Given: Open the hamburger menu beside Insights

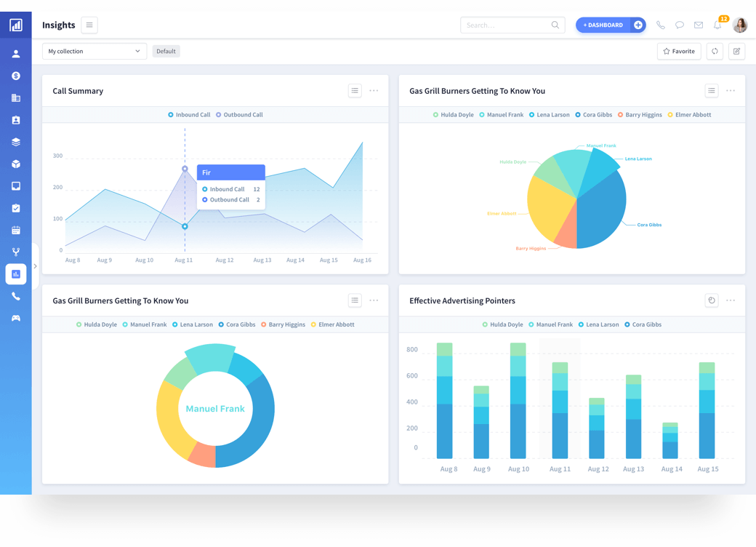Looking at the screenshot, I should (x=89, y=25).
